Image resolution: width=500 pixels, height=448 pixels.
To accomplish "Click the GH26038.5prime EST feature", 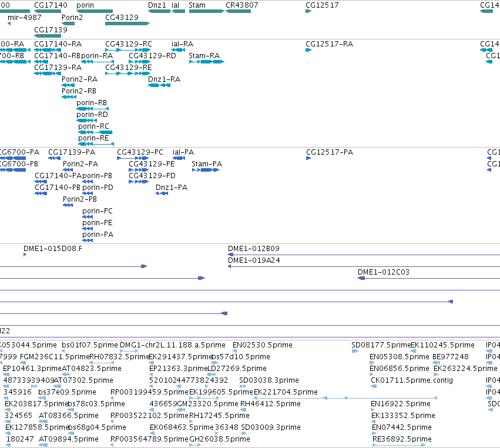I will pos(195,445).
